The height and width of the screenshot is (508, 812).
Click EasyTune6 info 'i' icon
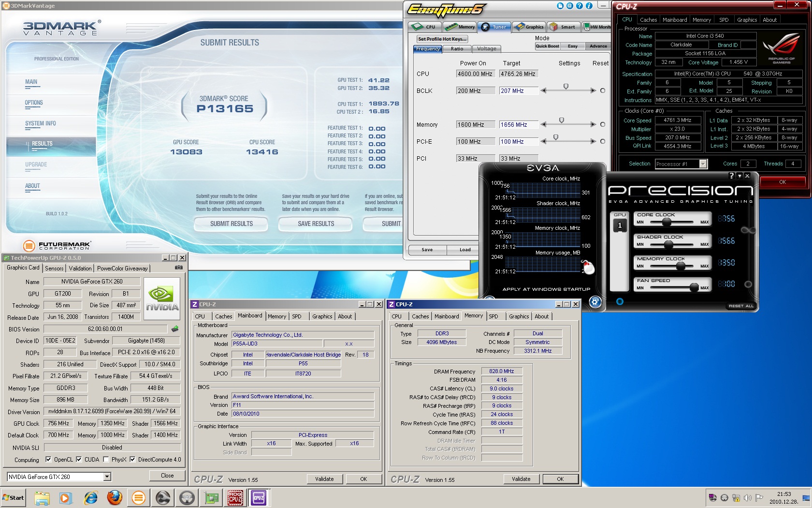click(589, 6)
